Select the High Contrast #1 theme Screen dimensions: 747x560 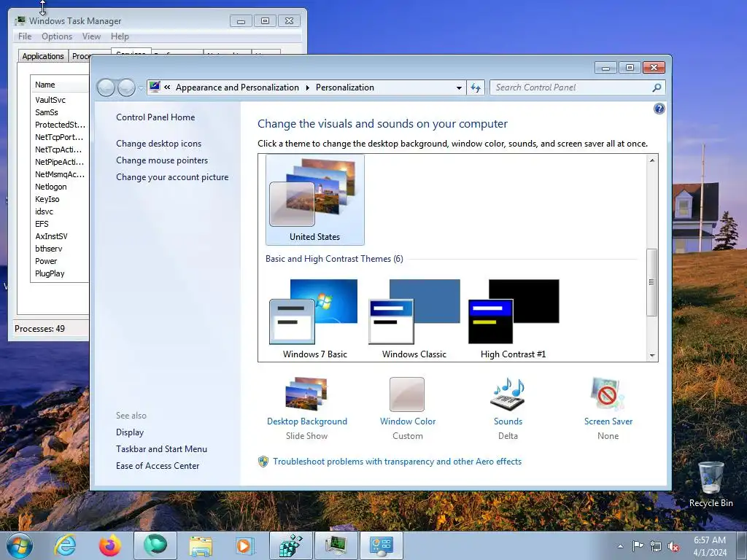513,319
